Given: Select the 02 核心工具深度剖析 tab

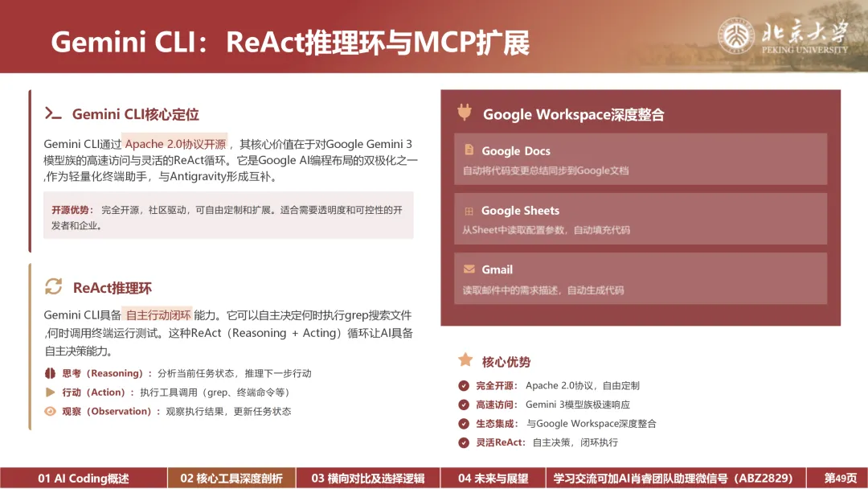Looking at the screenshot, I should 231,478.
